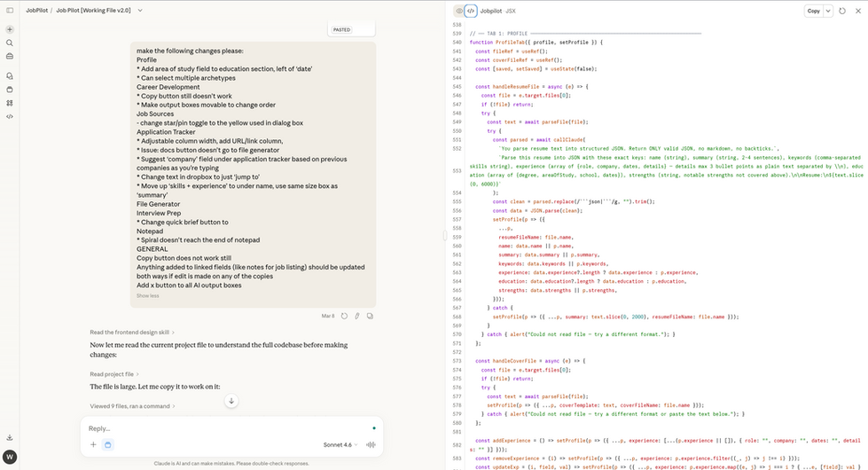868x470 pixels.
Task: Open the Artifacts grid icon in sidebar
Action: [x=10, y=103]
